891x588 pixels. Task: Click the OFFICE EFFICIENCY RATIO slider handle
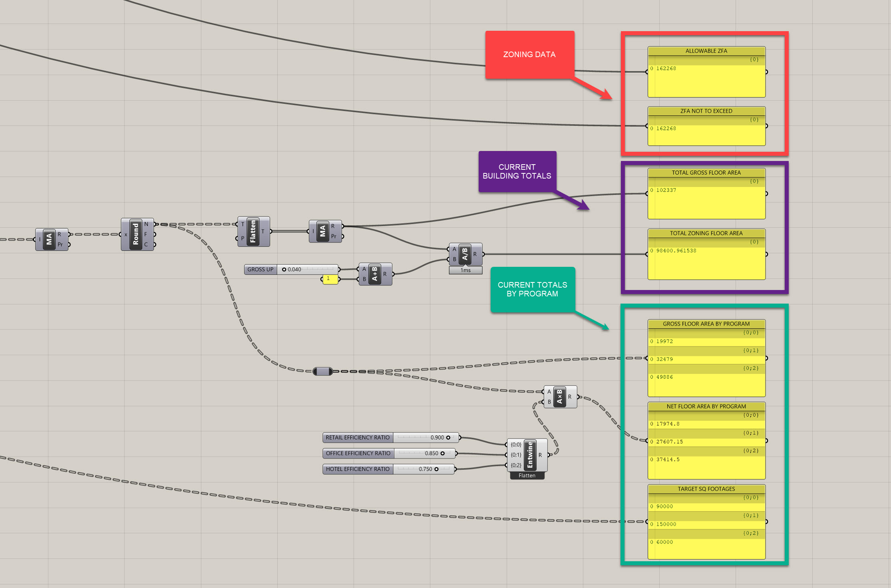[x=442, y=453]
